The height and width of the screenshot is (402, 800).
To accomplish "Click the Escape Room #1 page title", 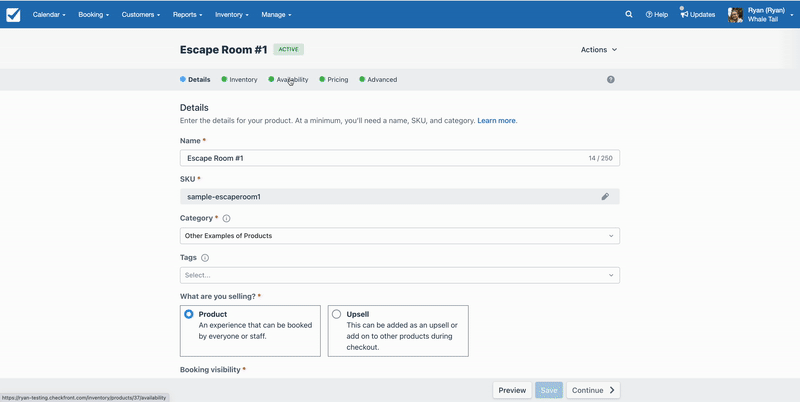I will 223,49.
